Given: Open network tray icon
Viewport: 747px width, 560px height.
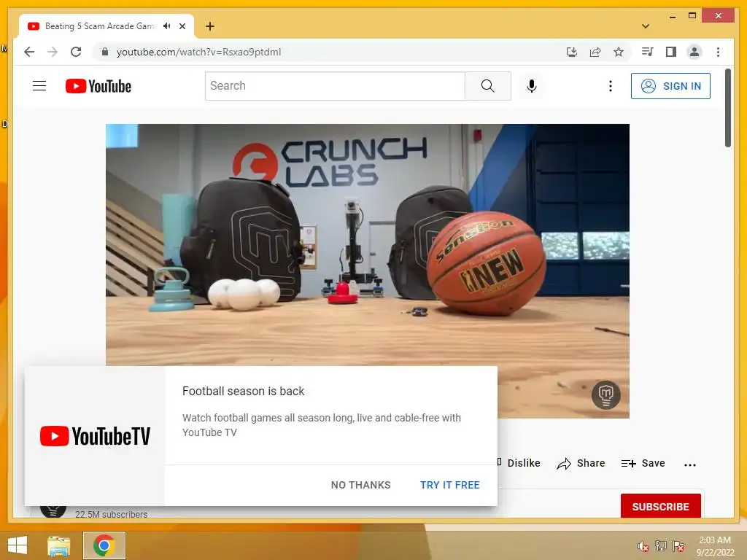Looking at the screenshot, I should (661, 545).
